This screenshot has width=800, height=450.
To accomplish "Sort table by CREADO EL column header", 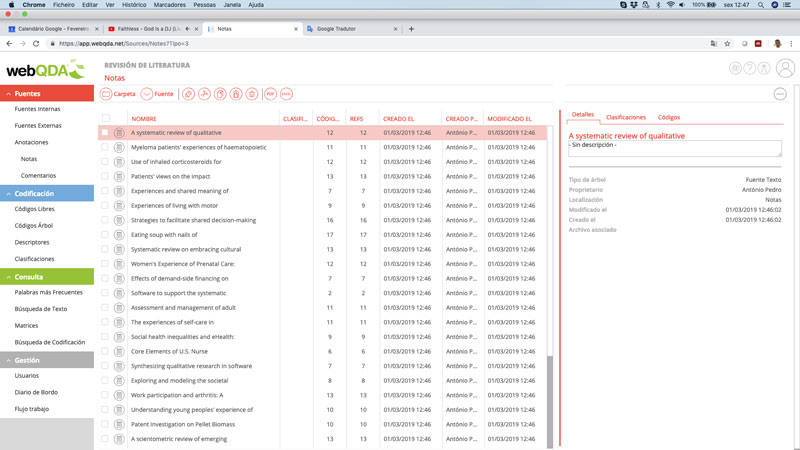I will (398, 119).
